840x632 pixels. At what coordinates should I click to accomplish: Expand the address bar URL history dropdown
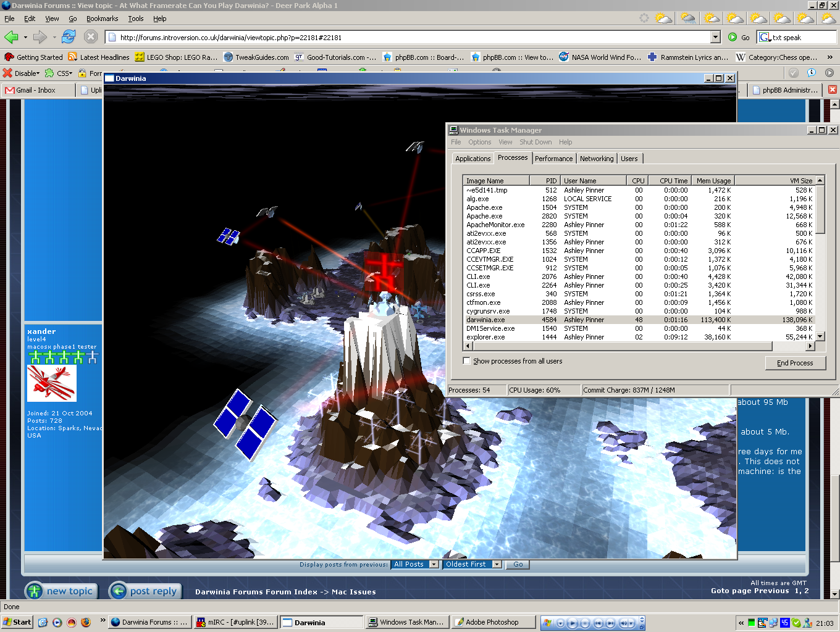click(715, 37)
